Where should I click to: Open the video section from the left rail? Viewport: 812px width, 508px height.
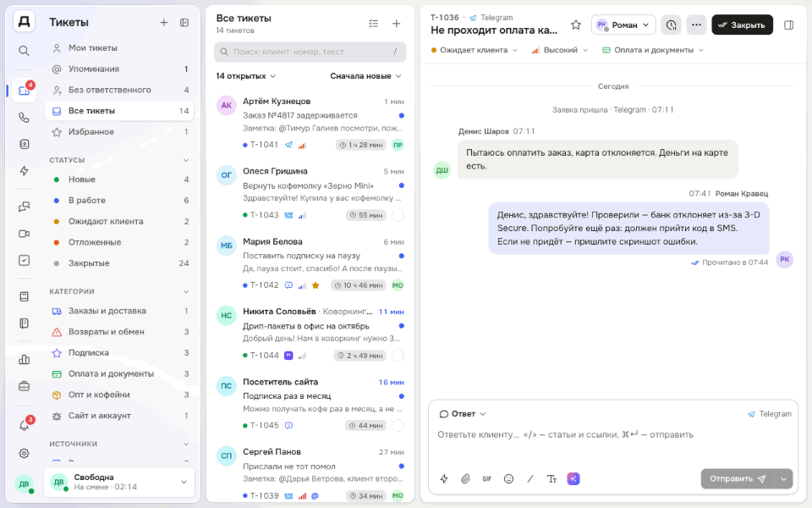pos(24,234)
